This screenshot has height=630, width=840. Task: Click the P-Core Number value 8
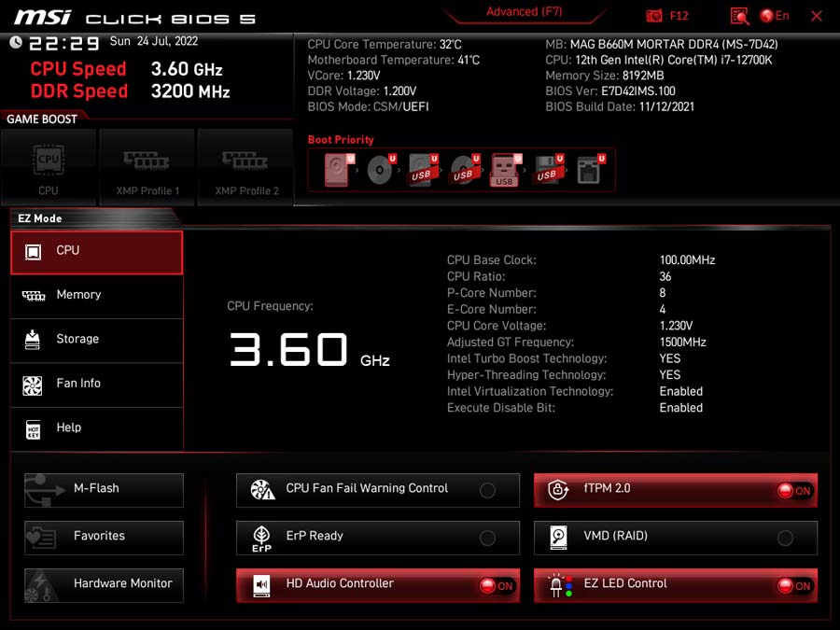click(663, 293)
